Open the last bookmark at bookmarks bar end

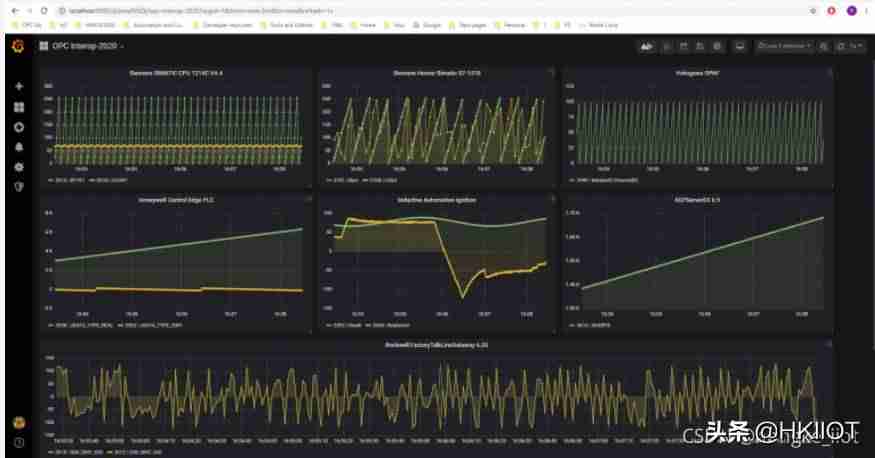599,25
